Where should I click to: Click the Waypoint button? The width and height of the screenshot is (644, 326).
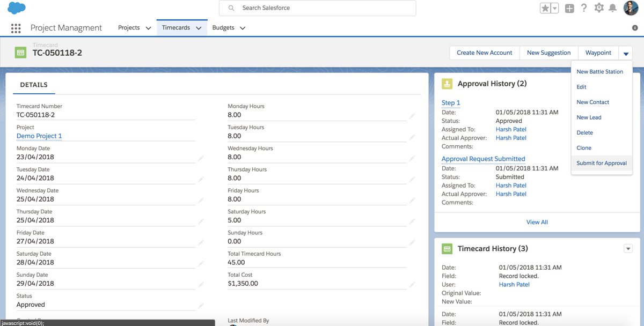598,53
